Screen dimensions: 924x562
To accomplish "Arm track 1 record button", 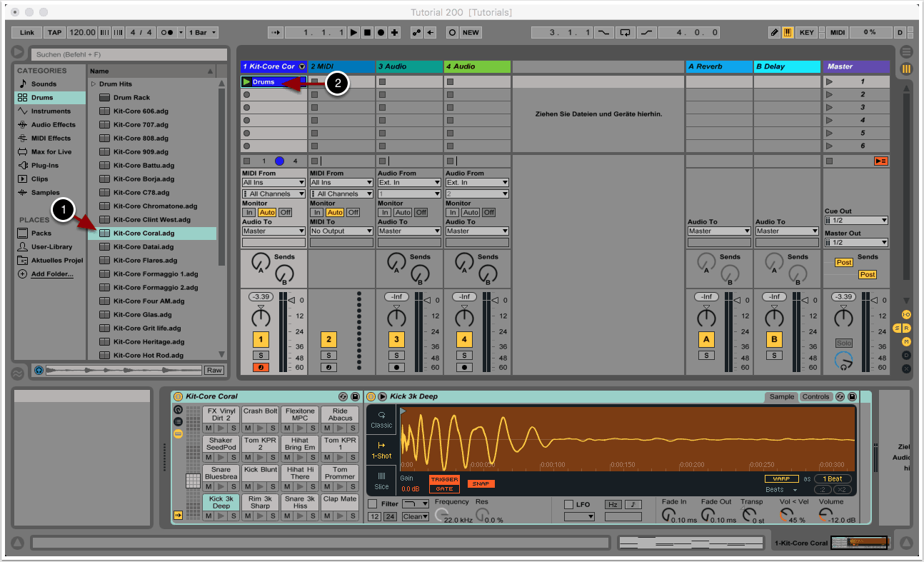I will (x=261, y=368).
